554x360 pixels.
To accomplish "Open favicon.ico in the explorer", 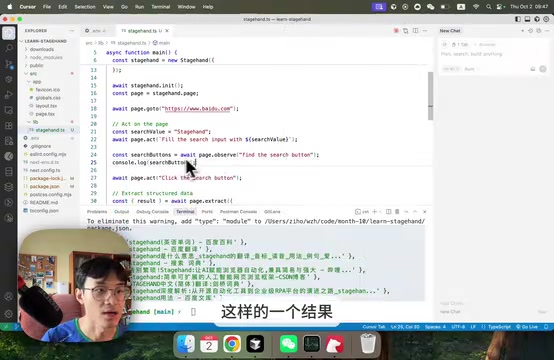I will pyautogui.click(x=48, y=90).
